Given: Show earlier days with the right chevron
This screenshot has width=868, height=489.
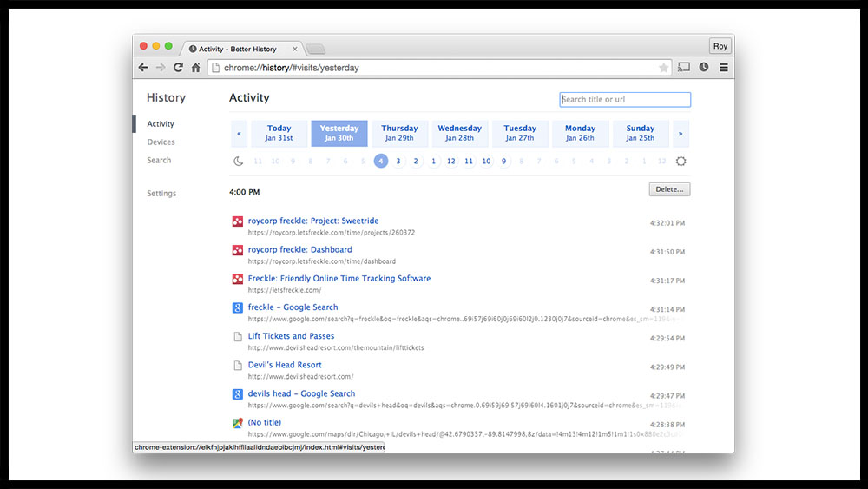Looking at the screenshot, I should click(681, 134).
